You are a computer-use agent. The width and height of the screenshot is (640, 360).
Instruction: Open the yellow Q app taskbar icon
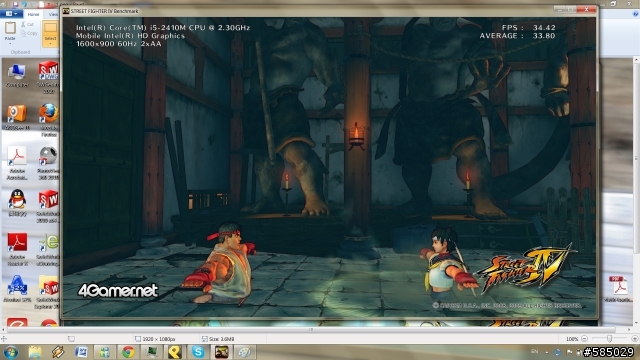[x=175, y=352]
